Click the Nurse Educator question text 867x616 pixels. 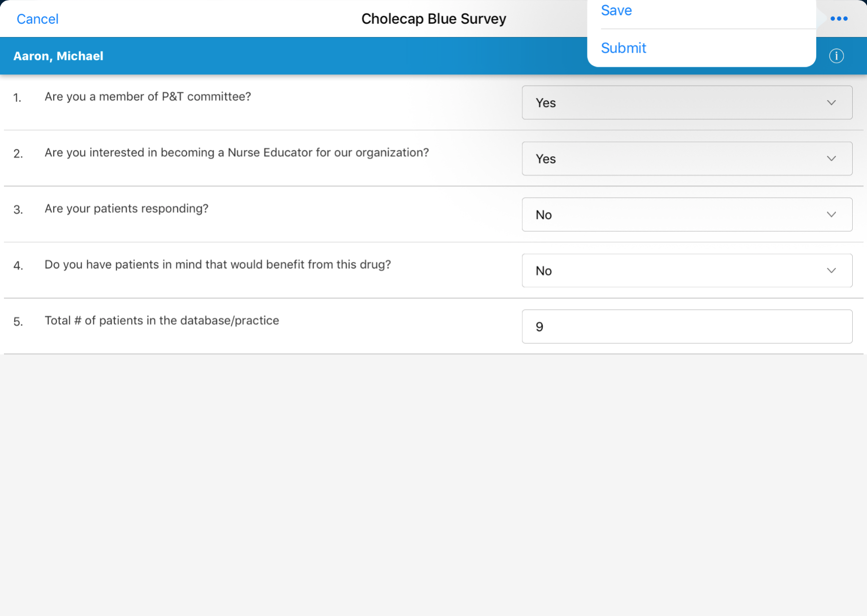(237, 152)
